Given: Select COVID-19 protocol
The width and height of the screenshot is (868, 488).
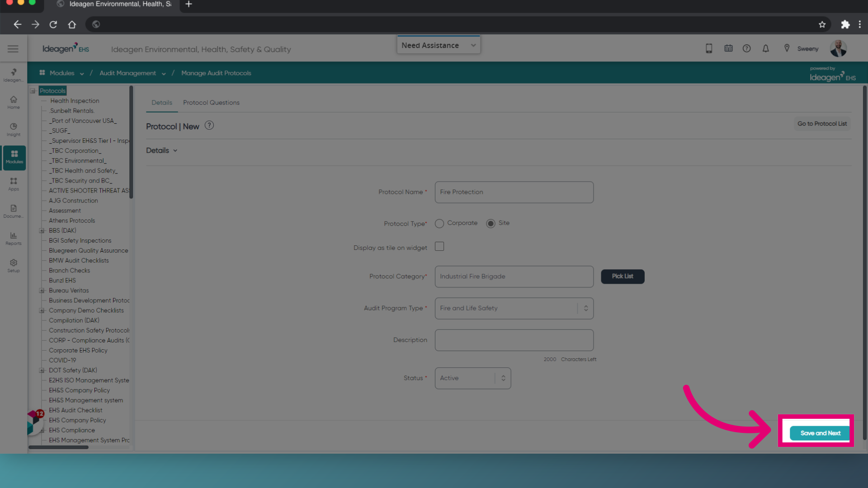Looking at the screenshot, I should click(62, 360).
